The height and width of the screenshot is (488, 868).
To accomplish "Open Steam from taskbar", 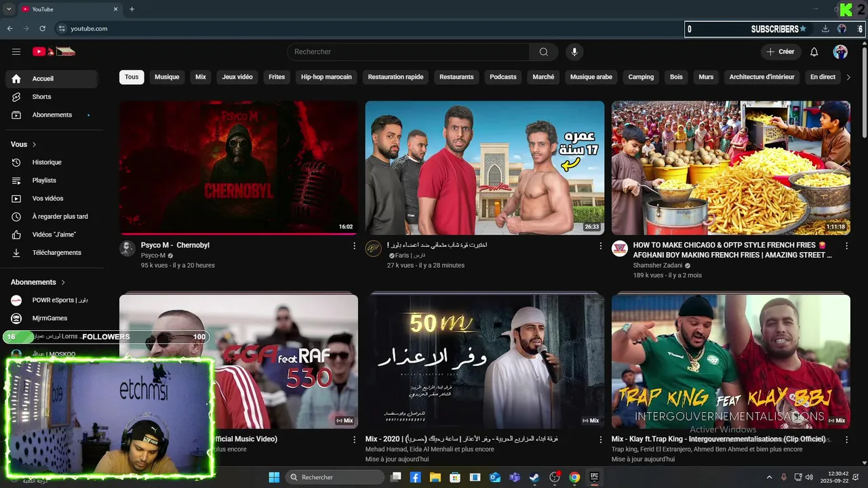I will click(534, 477).
